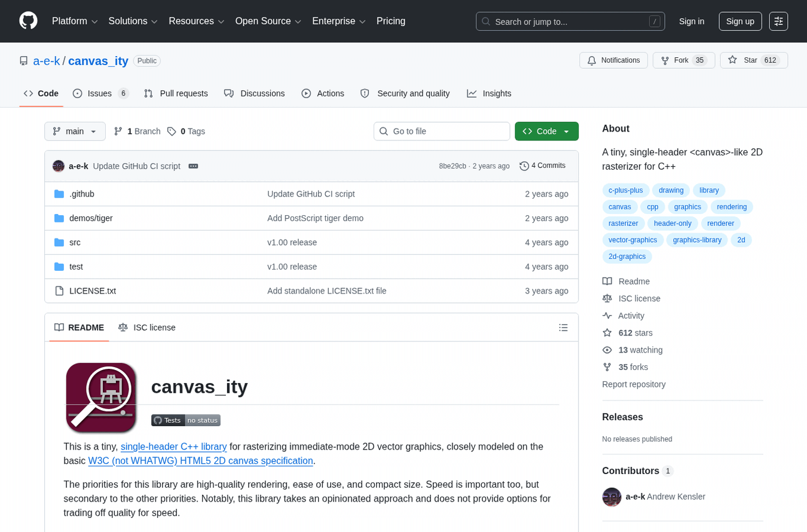Image resolution: width=807 pixels, height=532 pixels.
Task: Click the .github folder icon
Action: (59, 194)
